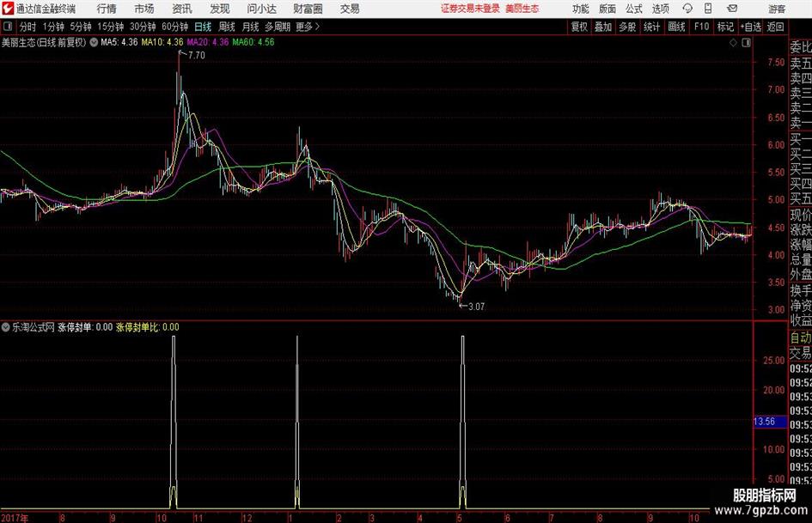Screen dimensions: 812x523
Task: Open the mobile phone icon in title bar
Action: click(708, 9)
